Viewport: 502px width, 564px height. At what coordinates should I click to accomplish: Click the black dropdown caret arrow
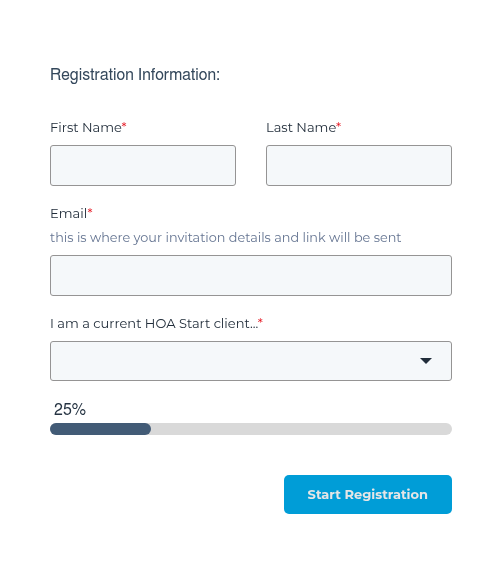tap(426, 361)
